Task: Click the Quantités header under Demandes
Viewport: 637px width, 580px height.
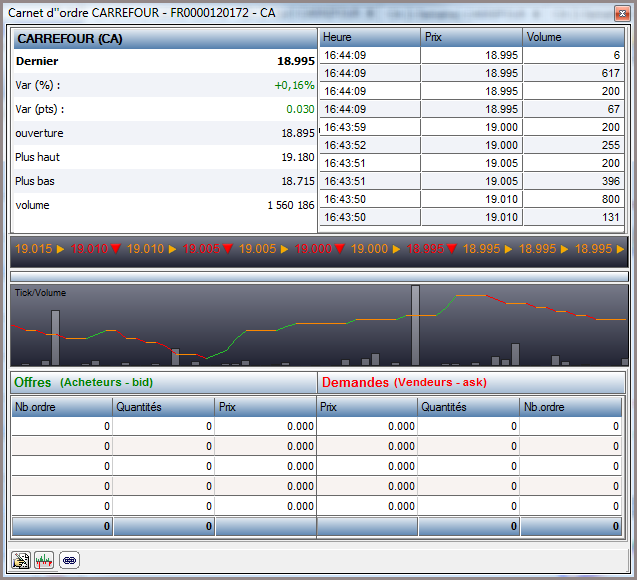Action: 468,407
